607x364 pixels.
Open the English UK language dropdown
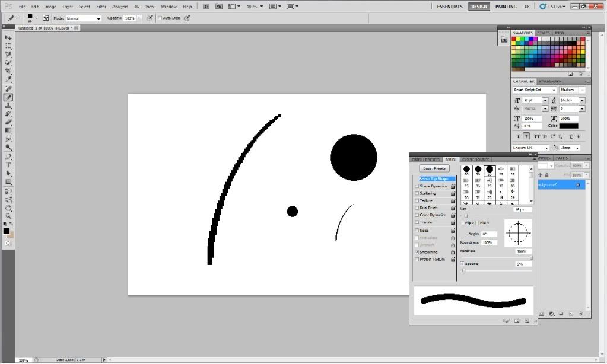click(x=530, y=148)
